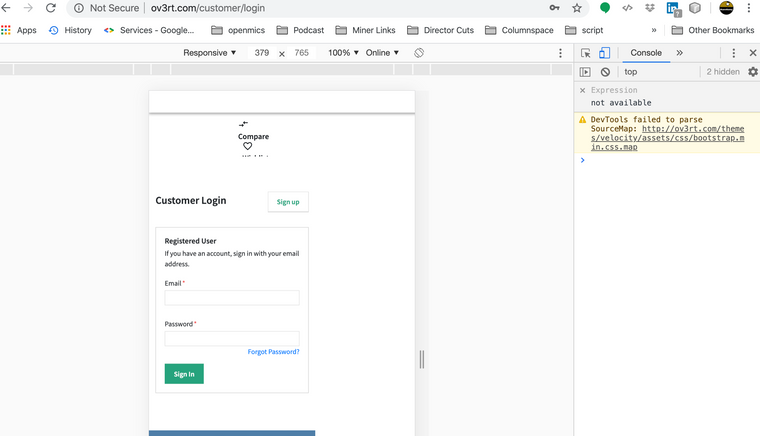This screenshot has height=436, width=760.
Task: Click the Sign up button
Action: pos(288,202)
